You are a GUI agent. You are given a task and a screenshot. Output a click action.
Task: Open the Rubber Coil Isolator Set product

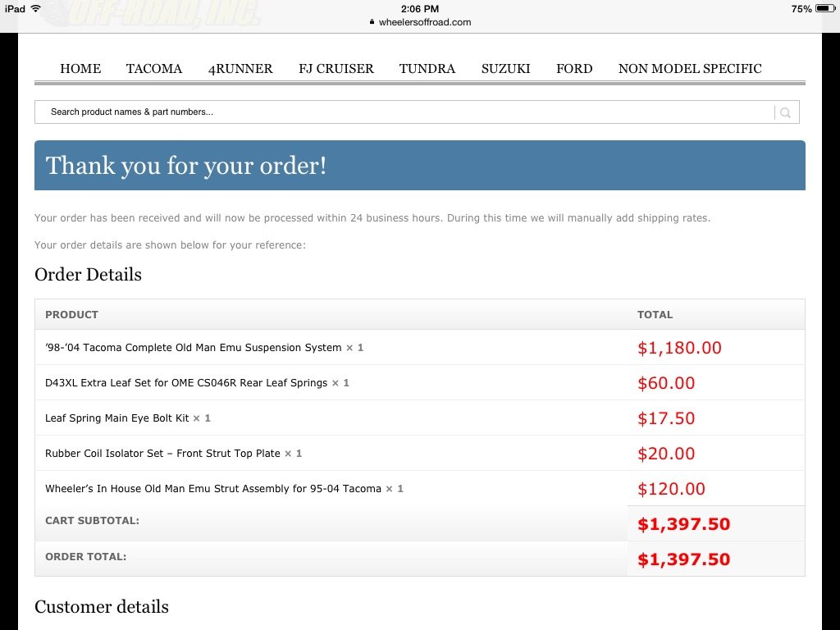(162, 453)
